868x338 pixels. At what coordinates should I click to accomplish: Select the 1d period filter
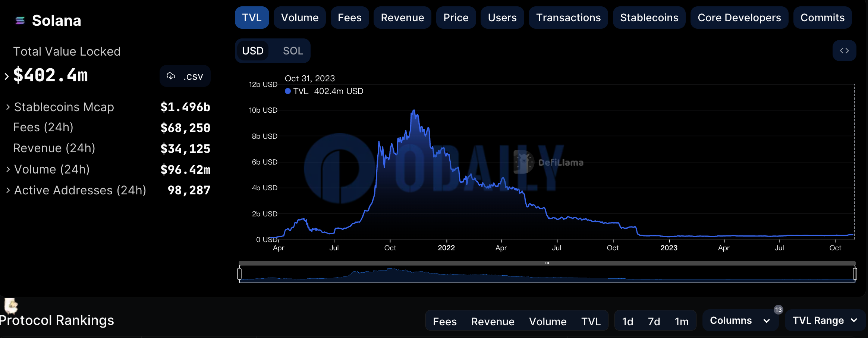pyautogui.click(x=628, y=322)
